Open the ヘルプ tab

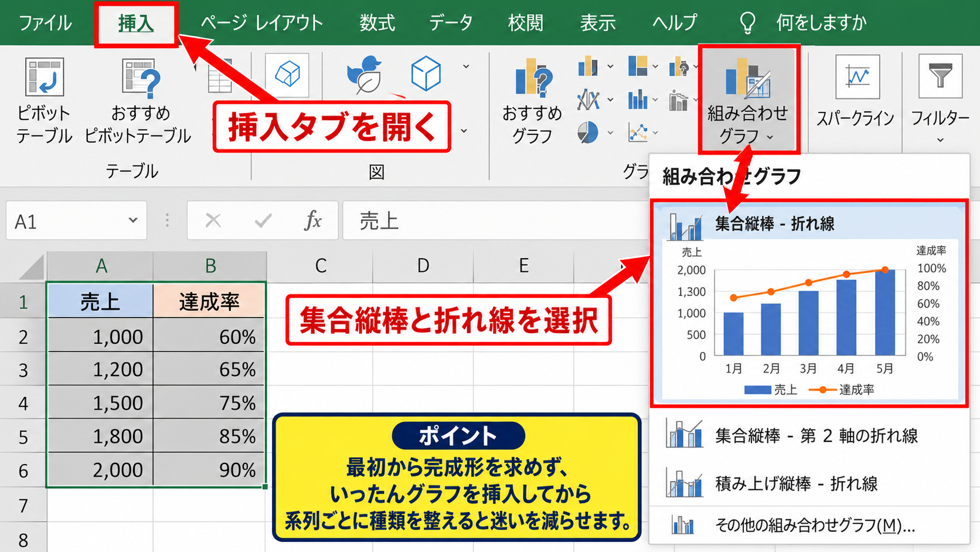[675, 23]
